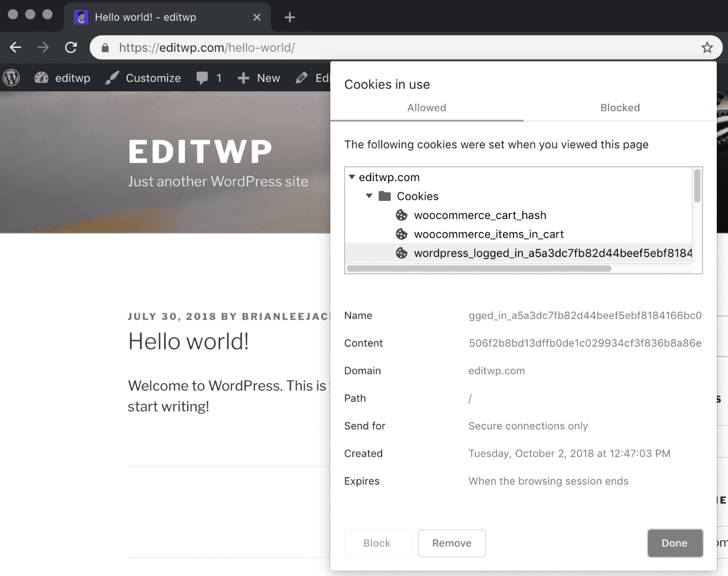
Task: Switch to the Blocked cookies tab
Action: tap(619, 107)
